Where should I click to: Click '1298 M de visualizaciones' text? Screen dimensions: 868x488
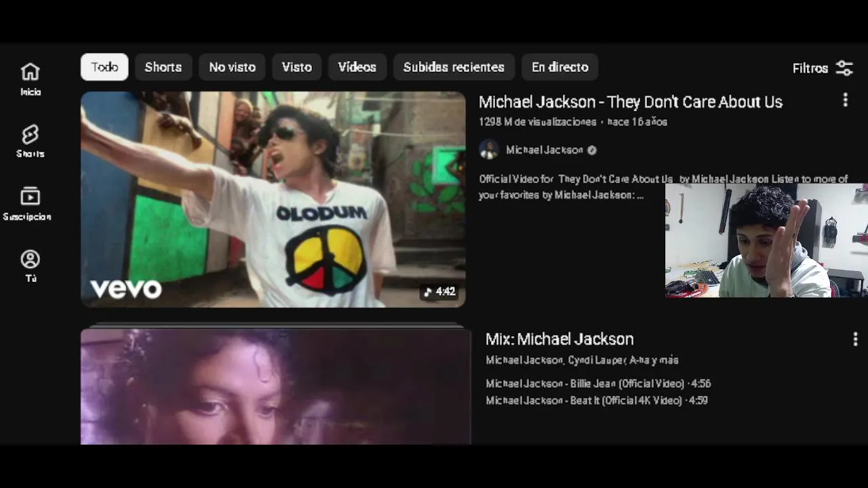[538, 122]
